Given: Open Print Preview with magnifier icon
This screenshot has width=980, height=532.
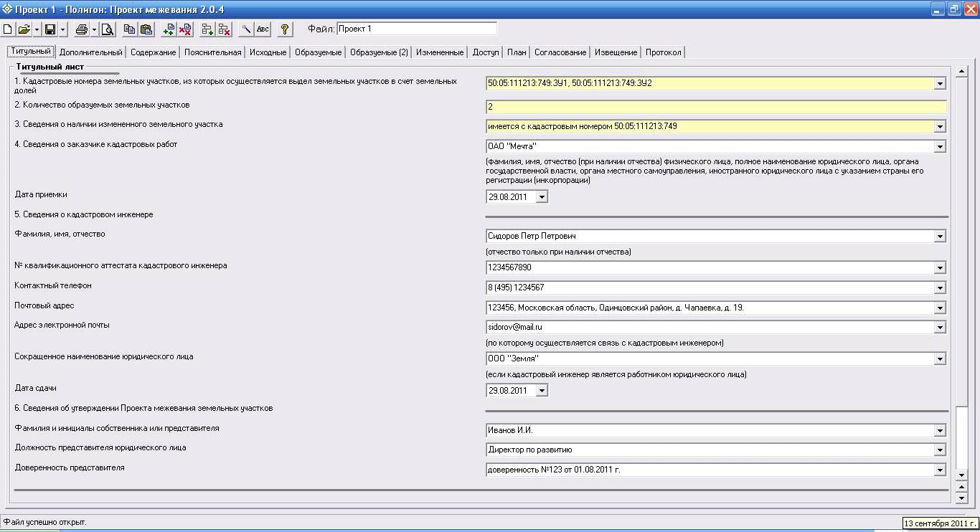Looking at the screenshot, I should click(107, 29).
